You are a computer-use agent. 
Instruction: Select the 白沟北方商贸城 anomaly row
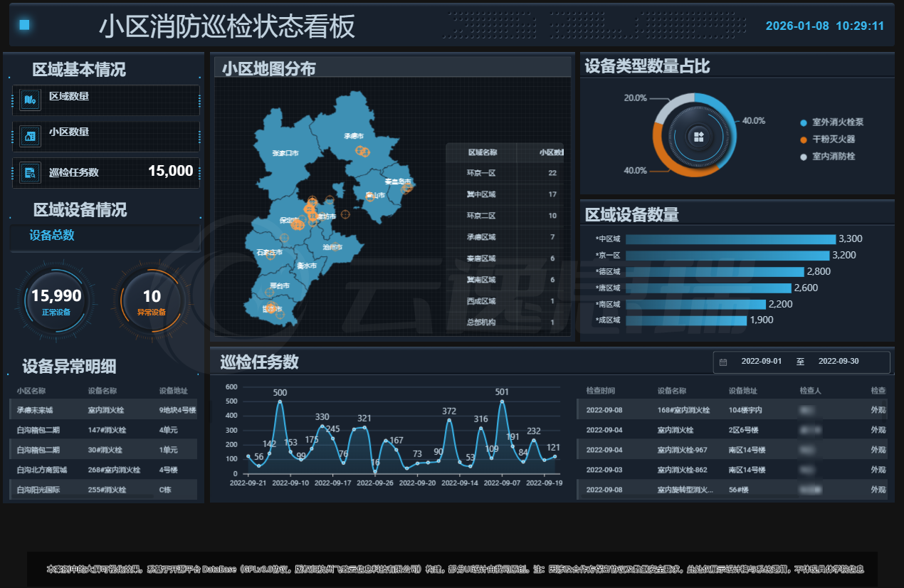pyautogui.click(x=103, y=470)
